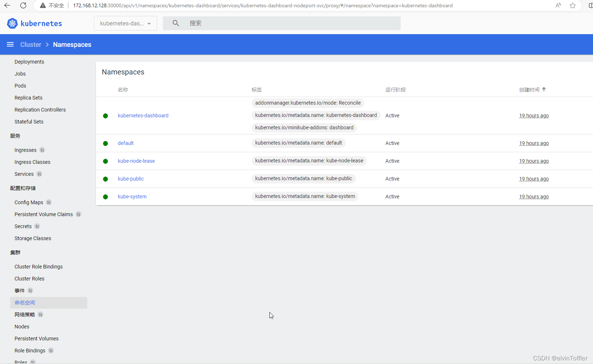593x364 pixels.
Task: Click the 配置和存储 section heading
Action: click(x=23, y=188)
